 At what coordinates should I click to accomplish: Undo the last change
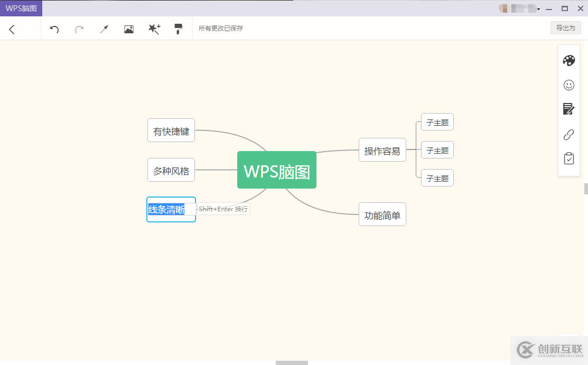tap(54, 29)
